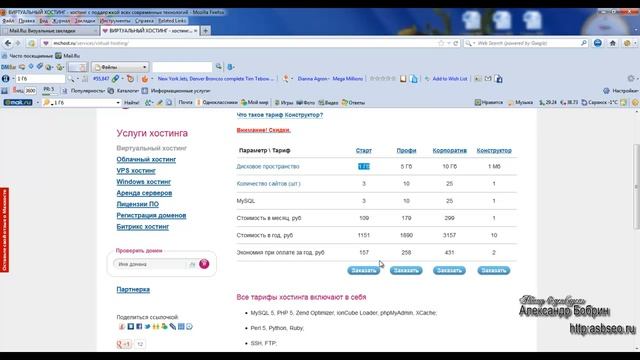Screen dimensions: 640x360
Task: Click the blue round icon beside Home
Action: pyautogui.click(x=598, y=43)
